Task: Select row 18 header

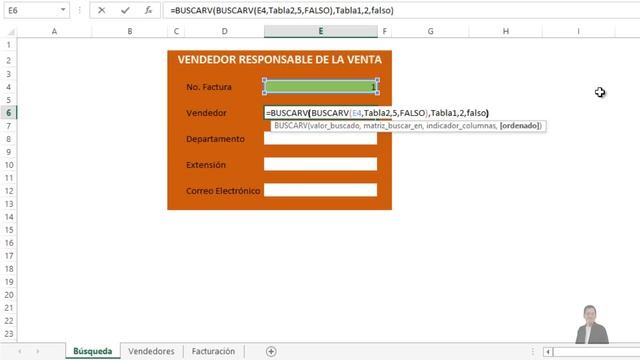Action: (x=9, y=269)
